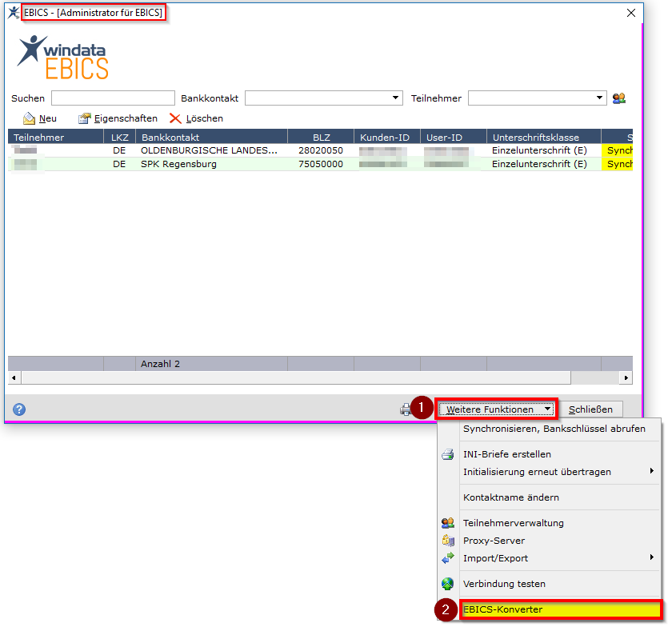Click the Eigenschaften properties icon
The width and height of the screenshot is (672, 627).
click(85, 118)
